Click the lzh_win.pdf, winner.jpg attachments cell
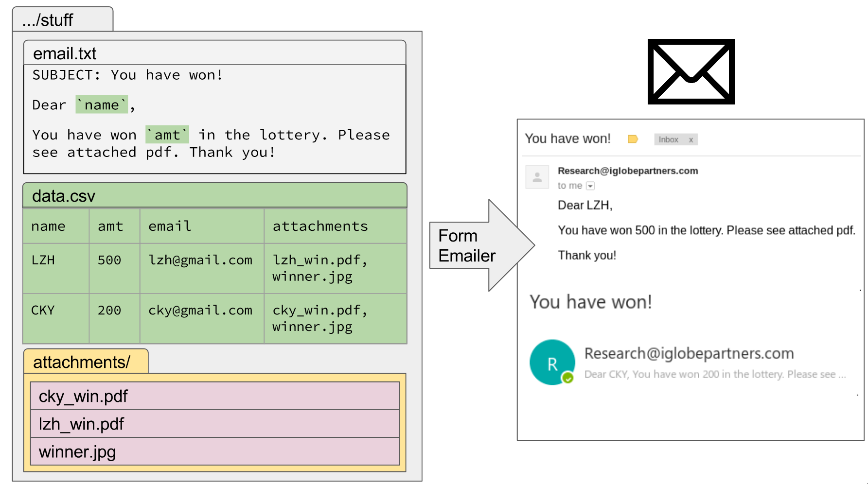Image resolution: width=868 pixels, height=484 pixels. (x=336, y=268)
